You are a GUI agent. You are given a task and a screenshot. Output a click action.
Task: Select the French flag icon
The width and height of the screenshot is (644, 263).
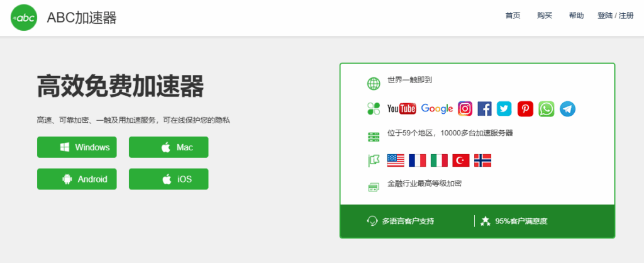click(x=417, y=160)
